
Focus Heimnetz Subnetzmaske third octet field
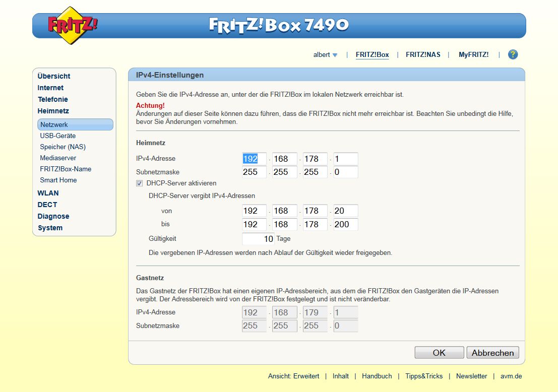316,172
